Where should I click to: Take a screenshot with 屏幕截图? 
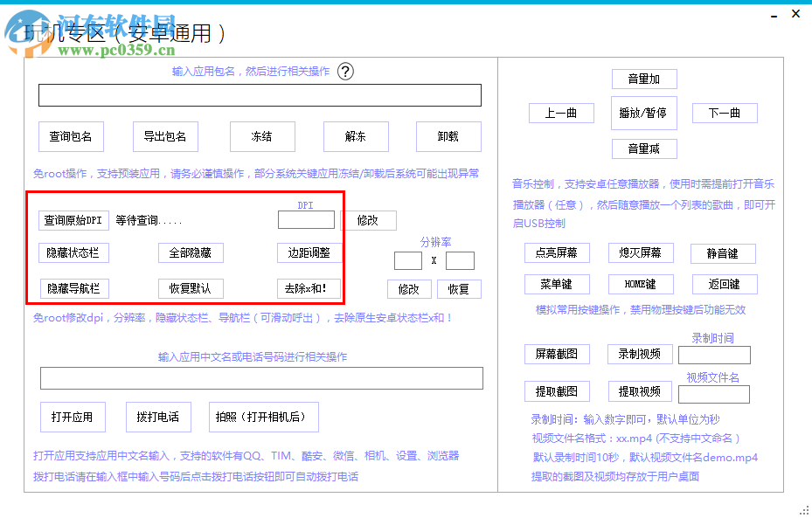coord(557,354)
